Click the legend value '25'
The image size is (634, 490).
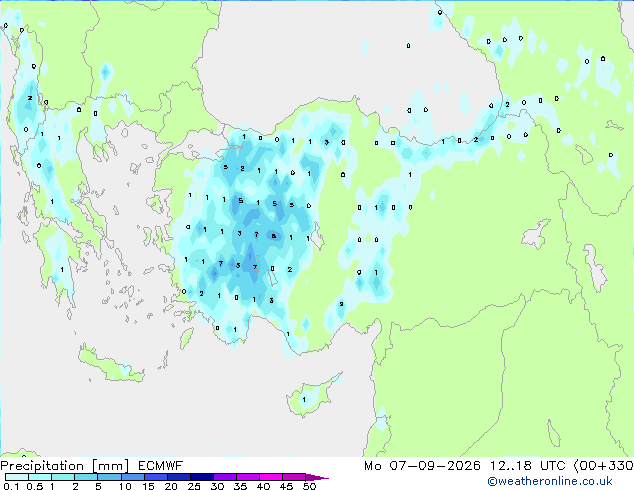(194, 486)
